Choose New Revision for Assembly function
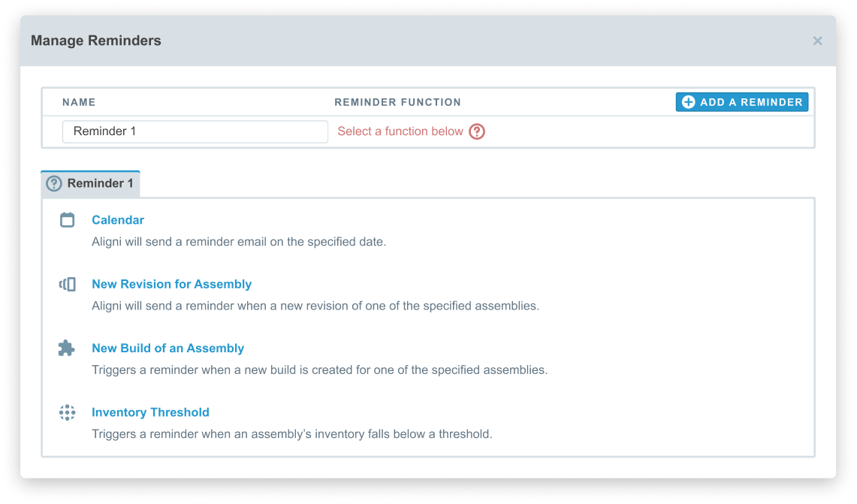Viewport: 857px width, 504px height. coord(171,284)
